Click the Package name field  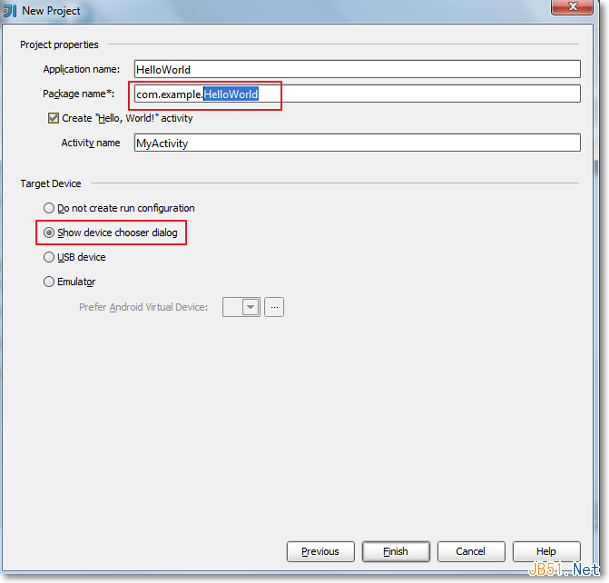coord(357,94)
